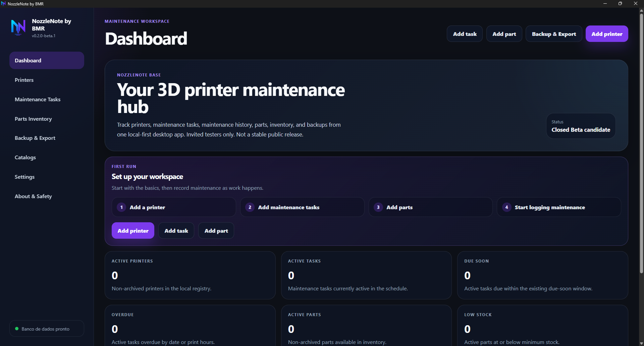Select Parts Inventory in the sidebar
This screenshot has width=644, height=346.
(47, 119)
